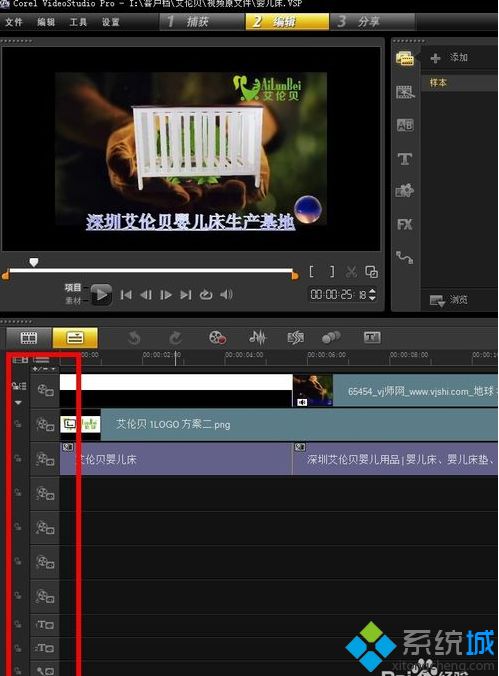Step back to previous frame
Image resolution: width=499 pixels, height=676 pixels.
146,295
